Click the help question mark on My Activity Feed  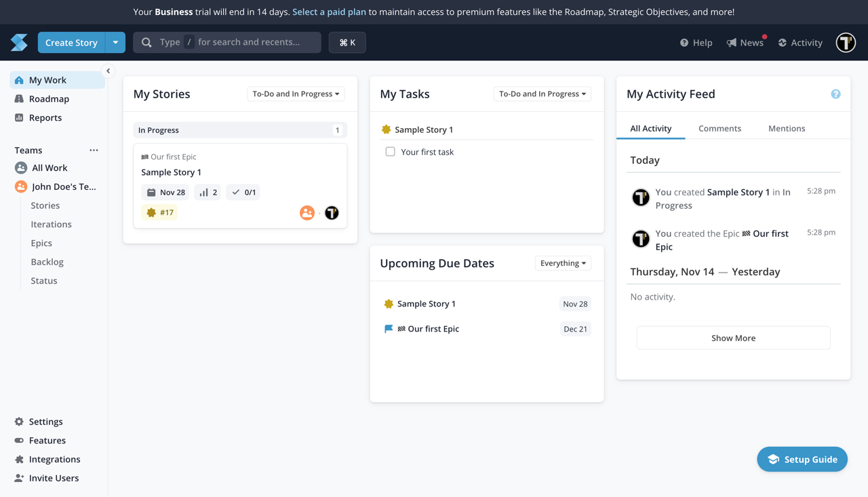point(835,94)
